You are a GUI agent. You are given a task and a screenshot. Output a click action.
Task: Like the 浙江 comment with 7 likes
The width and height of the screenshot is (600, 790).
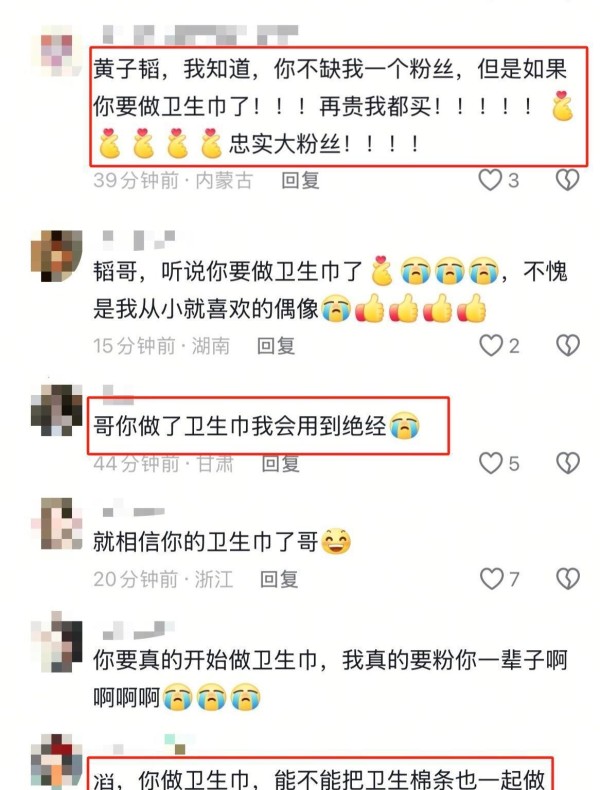tap(491, 578)
